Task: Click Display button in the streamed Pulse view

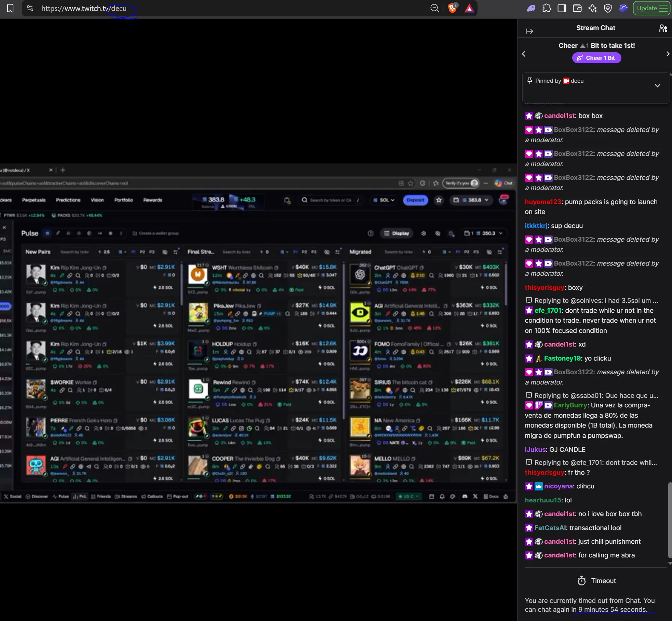Action: [397, 233]
